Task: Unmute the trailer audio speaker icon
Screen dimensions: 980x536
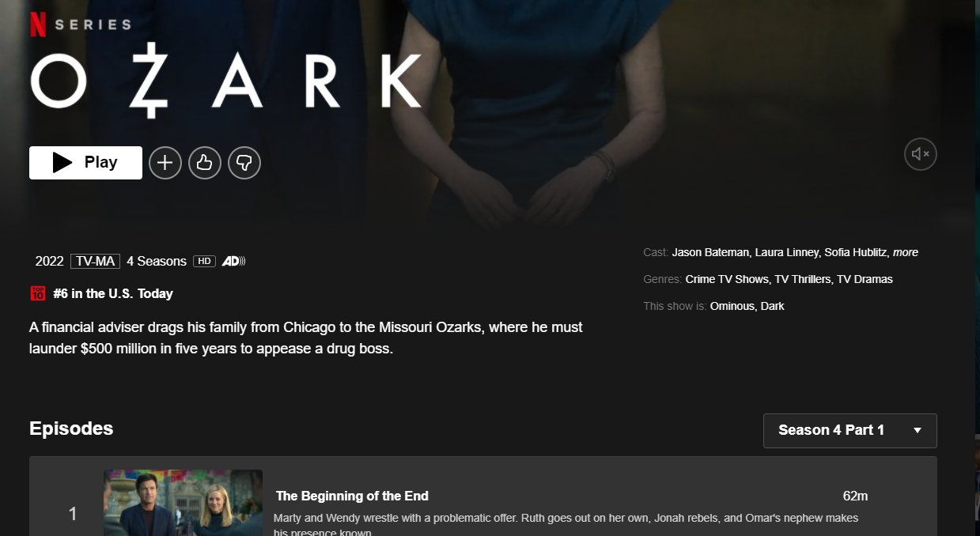Action: [921, 154]
